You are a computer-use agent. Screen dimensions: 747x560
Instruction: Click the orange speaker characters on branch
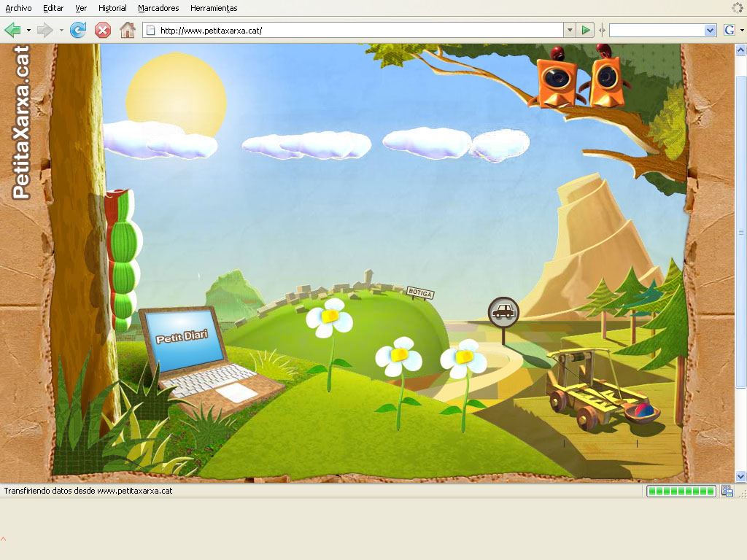pyautogui.click(x=584, y=78)
